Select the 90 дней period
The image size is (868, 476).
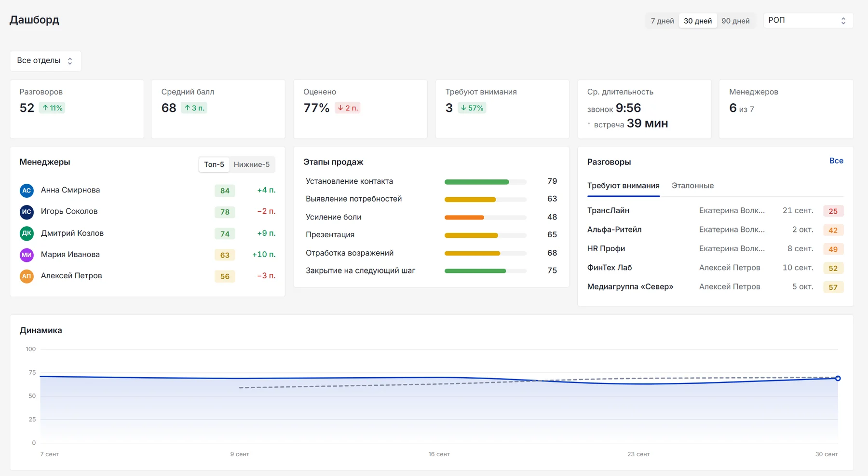click(x=735, y=21)
